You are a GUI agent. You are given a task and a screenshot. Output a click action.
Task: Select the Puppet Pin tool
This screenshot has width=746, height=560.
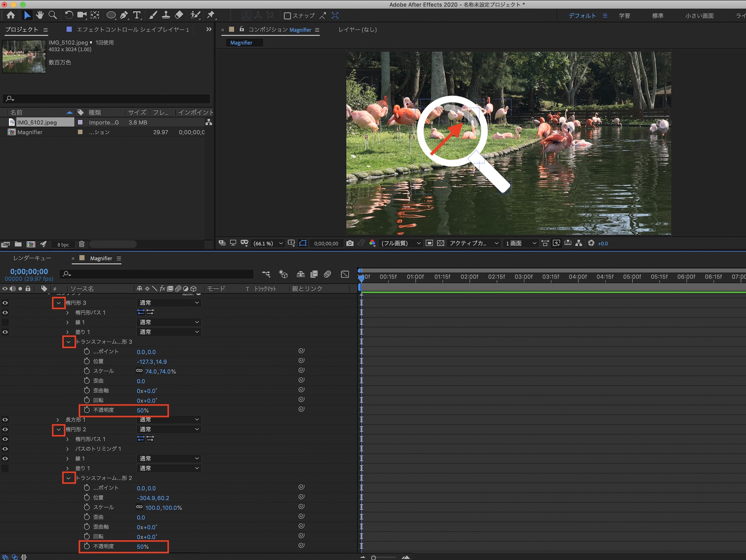(211, 15)
